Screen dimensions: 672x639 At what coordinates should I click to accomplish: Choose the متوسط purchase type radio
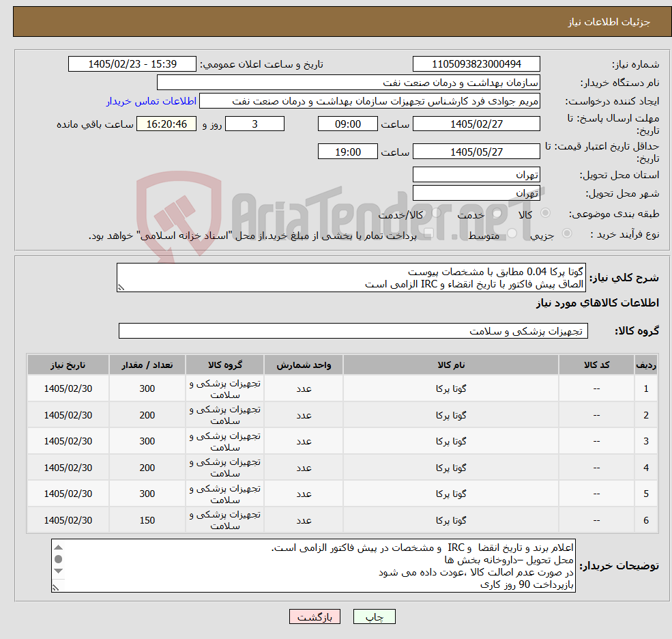coord(512,233)
